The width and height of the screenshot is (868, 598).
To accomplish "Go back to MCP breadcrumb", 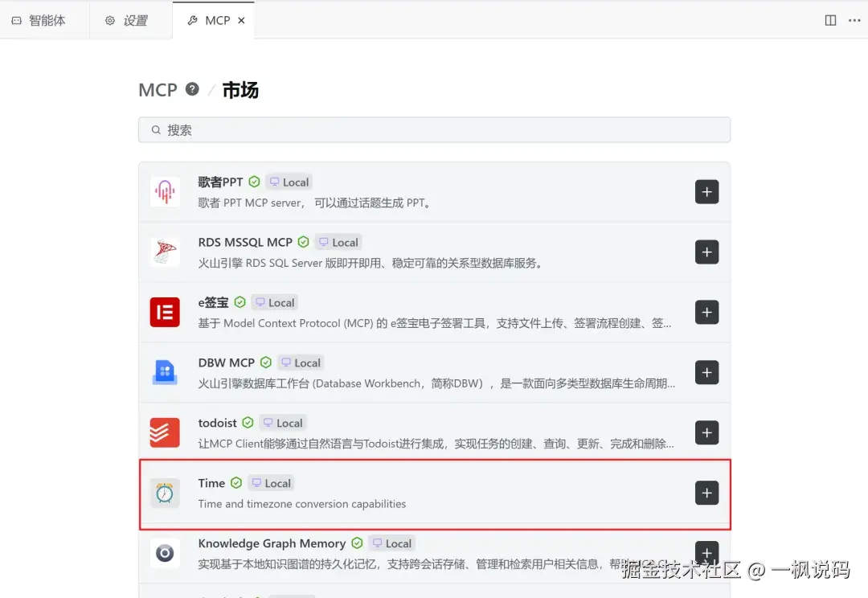I will [158, 90].
